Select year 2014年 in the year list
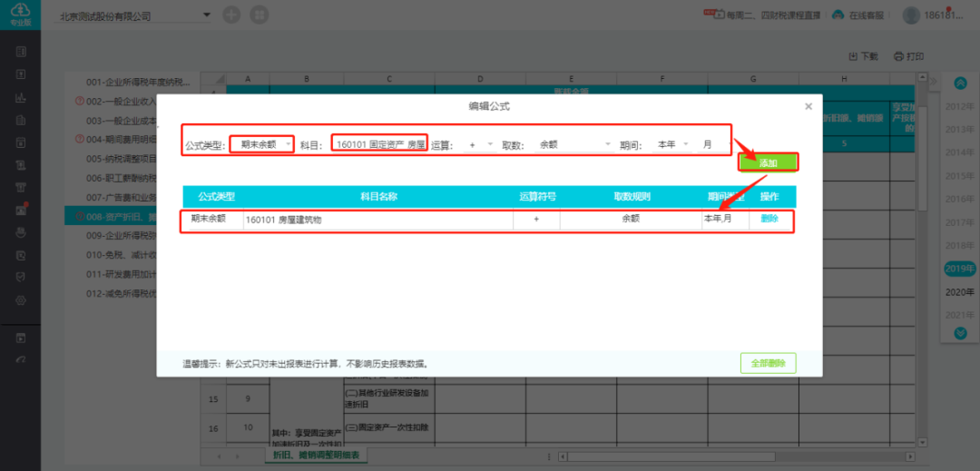 click(x=960, y=152)
